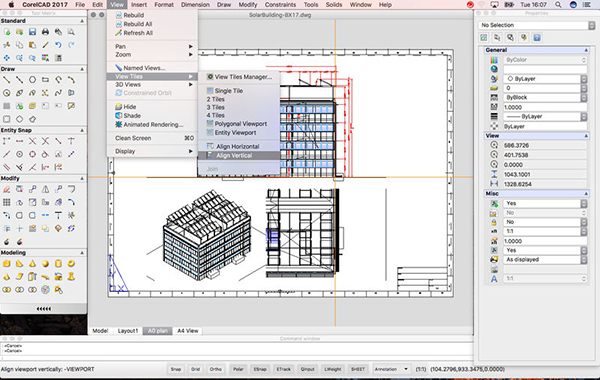Click the Box solid icon in Modeling
The image size is (600, 380).
click(7, 264)
